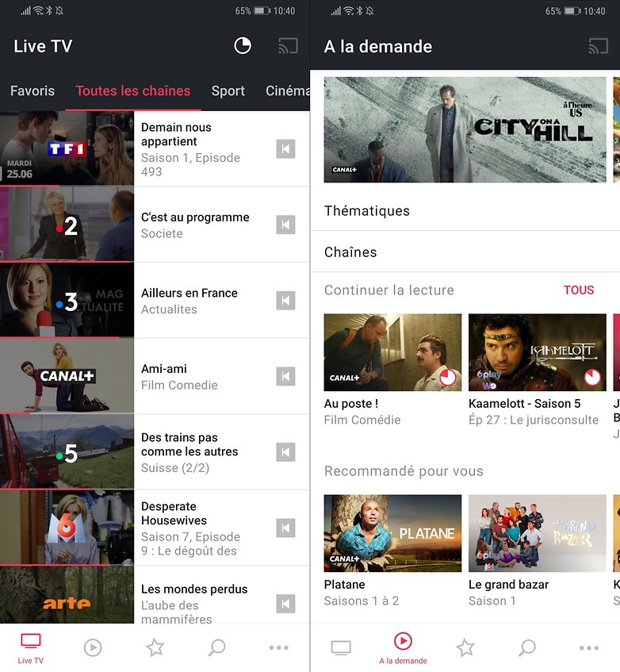Tap star favorites icon in right screen nav
Viewport: 620px width, 672px height.
click(465, 647)
